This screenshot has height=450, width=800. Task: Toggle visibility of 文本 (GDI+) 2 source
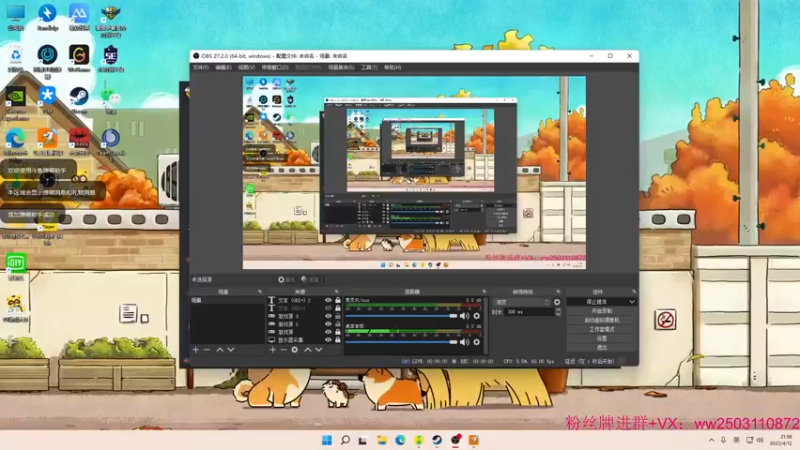328,301
